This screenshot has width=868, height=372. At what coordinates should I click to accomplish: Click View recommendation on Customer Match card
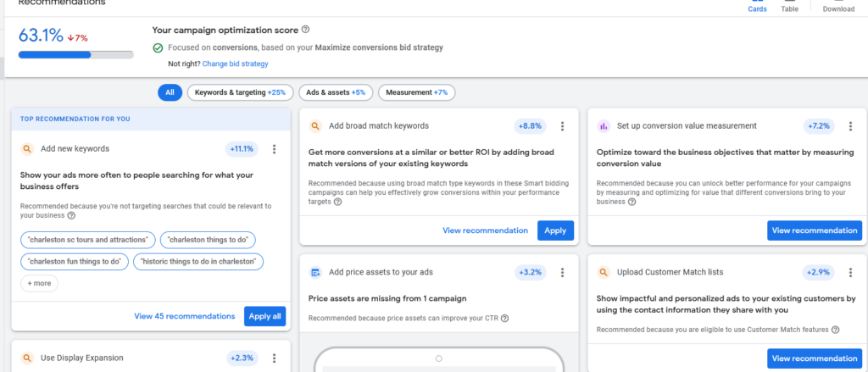(x=815, y=358)
